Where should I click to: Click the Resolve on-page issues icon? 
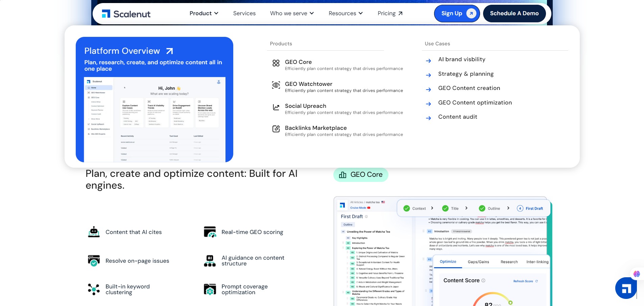point(94,261)
